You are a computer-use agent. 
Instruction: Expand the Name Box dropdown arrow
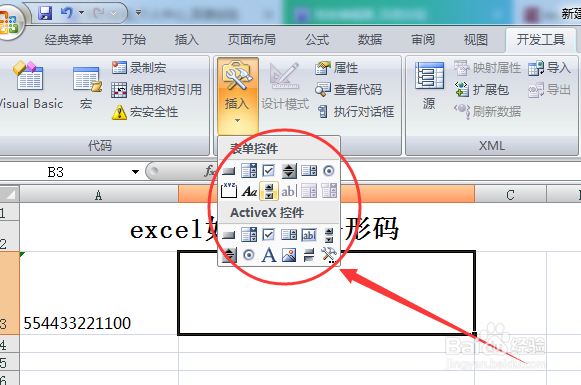(x=135, y=172)
